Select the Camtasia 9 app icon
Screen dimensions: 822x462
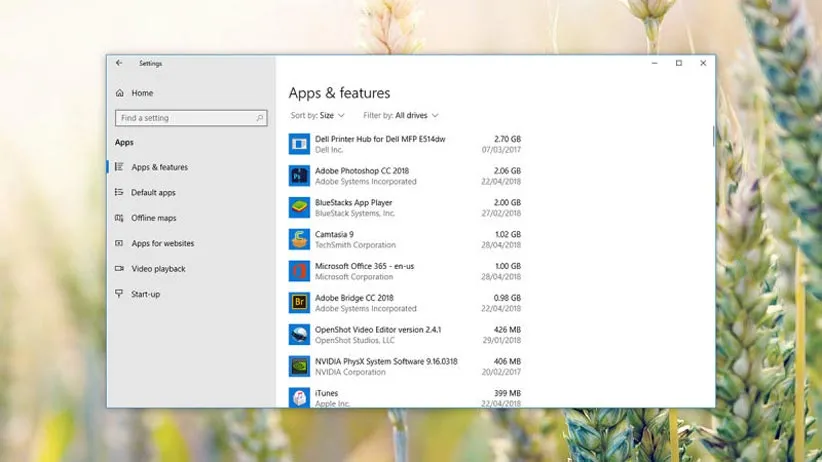coord(299,239)
